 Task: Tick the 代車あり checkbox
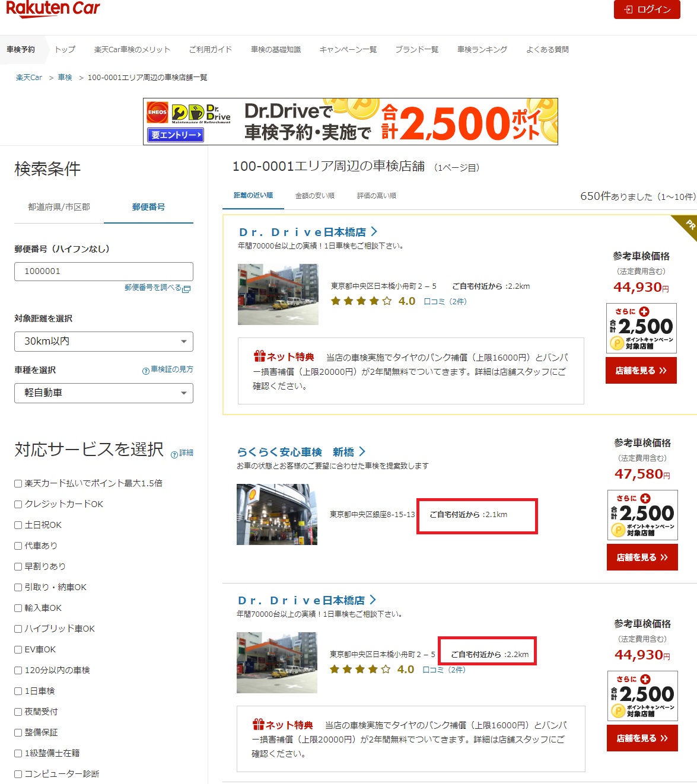click(18, 546)
